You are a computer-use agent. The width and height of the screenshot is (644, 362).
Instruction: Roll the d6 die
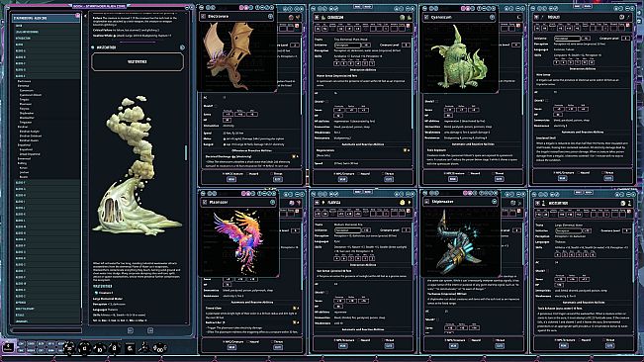[130, 348]
